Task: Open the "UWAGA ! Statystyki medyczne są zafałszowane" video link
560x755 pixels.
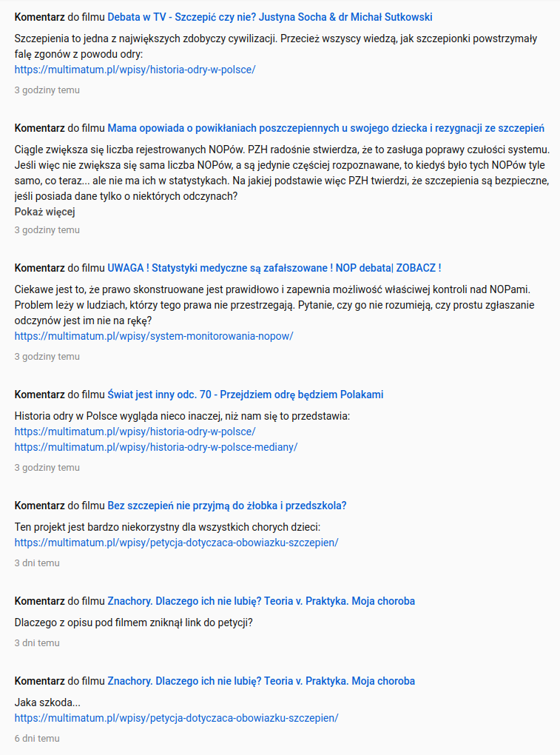Action: (x=274, y=268)
